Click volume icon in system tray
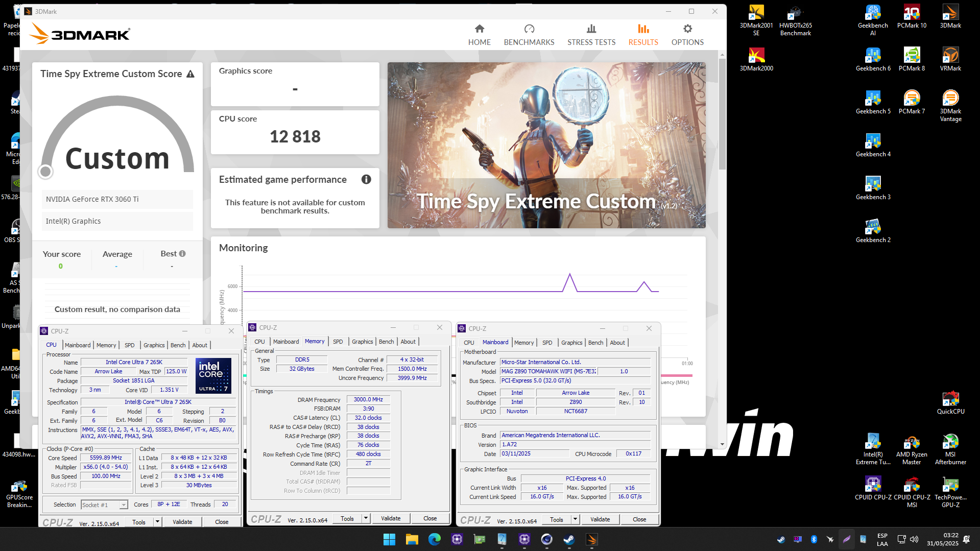The image size is (980, 551). (914, 539)
